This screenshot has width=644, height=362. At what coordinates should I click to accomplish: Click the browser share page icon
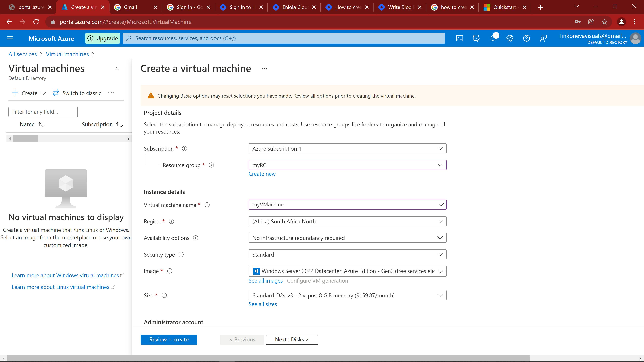coord(591,22)
